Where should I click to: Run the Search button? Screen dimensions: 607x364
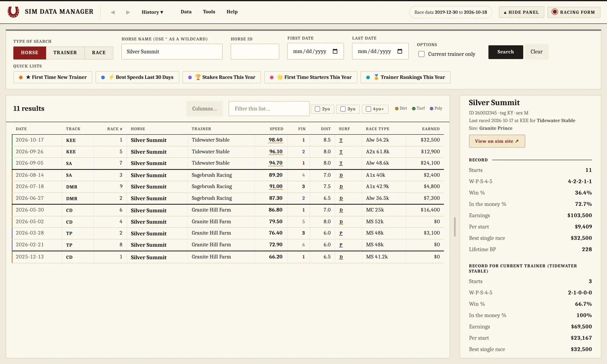tap(505, 52)
